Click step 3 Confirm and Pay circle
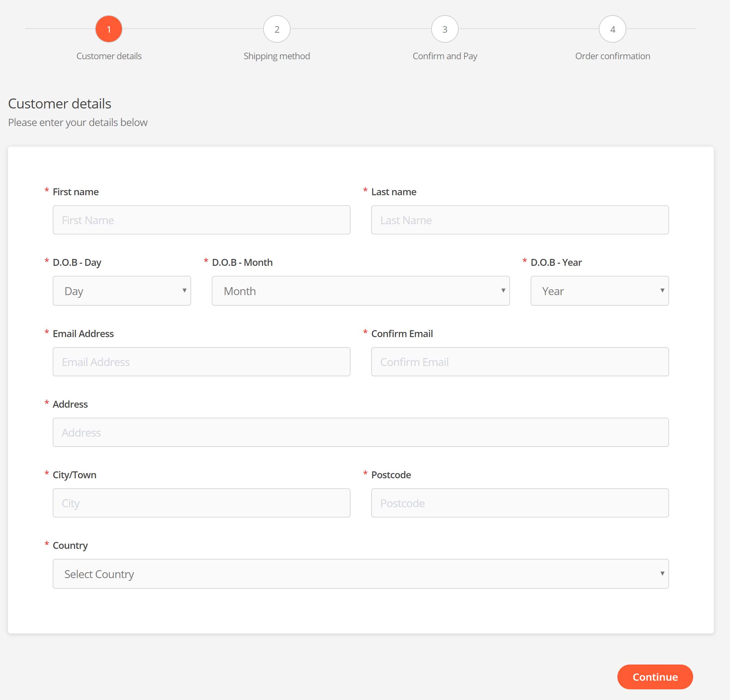Image resolution: width=730 pixels, height=700 pixels. click(x=445, y=29)
